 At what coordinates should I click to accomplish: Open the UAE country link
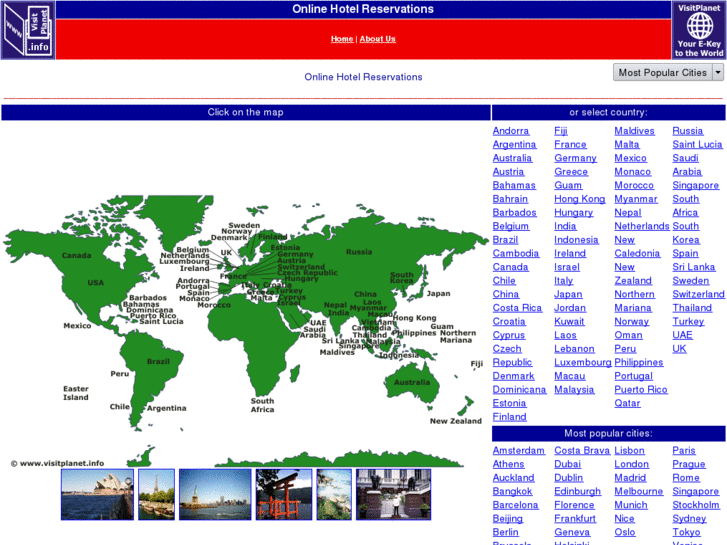682,335
